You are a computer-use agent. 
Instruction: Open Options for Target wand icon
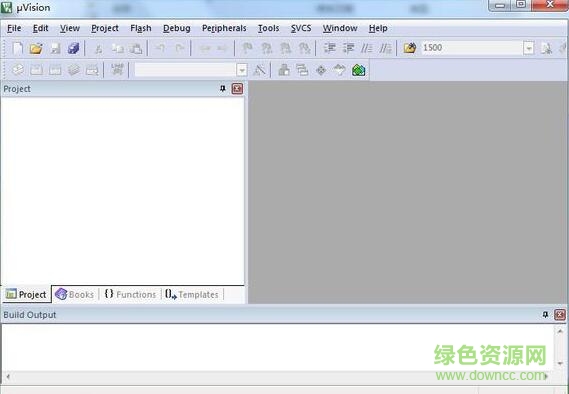[x=259, y=70]
